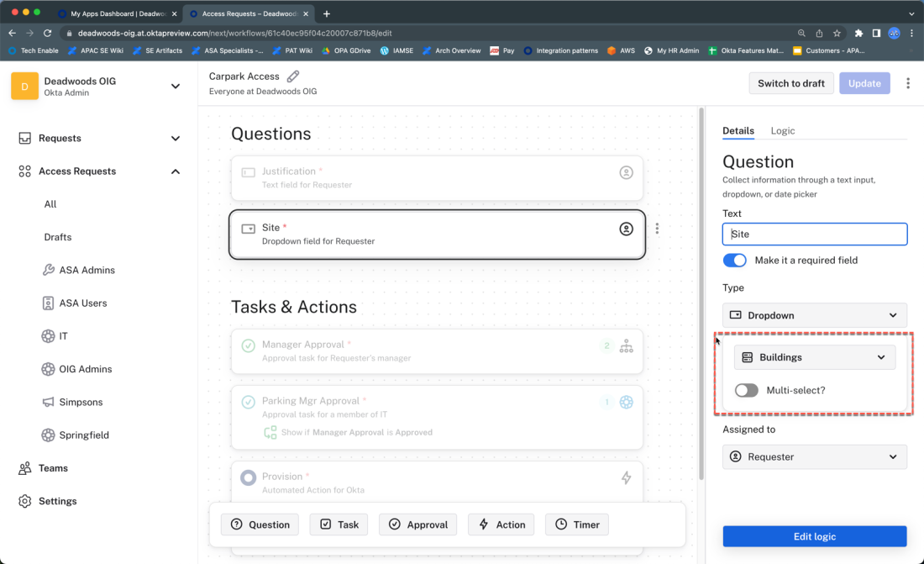Click the Provision circle status icon
This screenshot has height=564, width=924.
pos(248,477)
